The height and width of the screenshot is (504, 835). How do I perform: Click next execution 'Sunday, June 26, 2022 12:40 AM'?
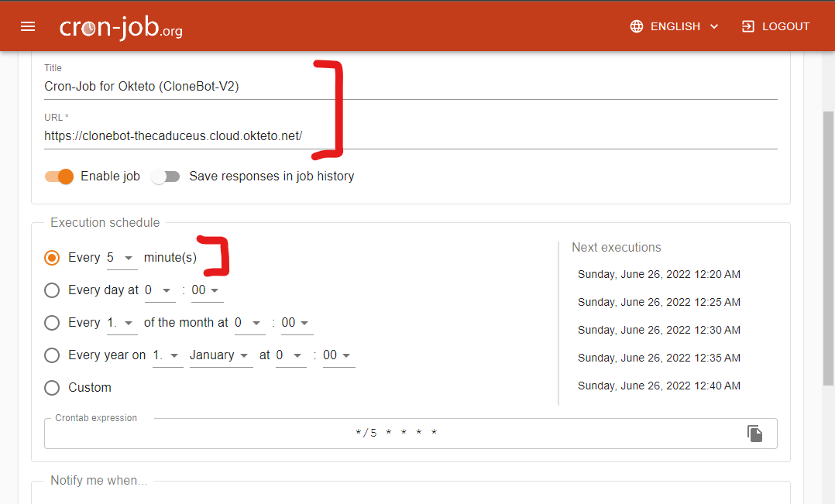click(658, 386)
